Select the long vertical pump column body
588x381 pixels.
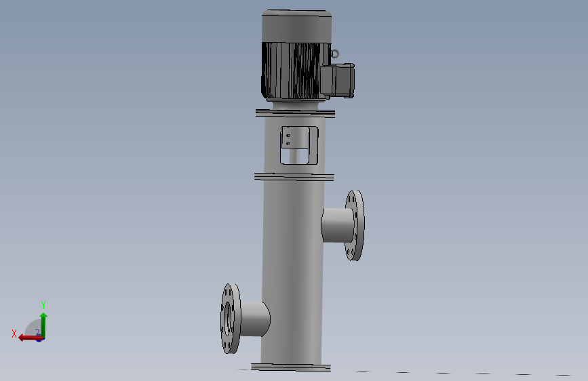292,272
